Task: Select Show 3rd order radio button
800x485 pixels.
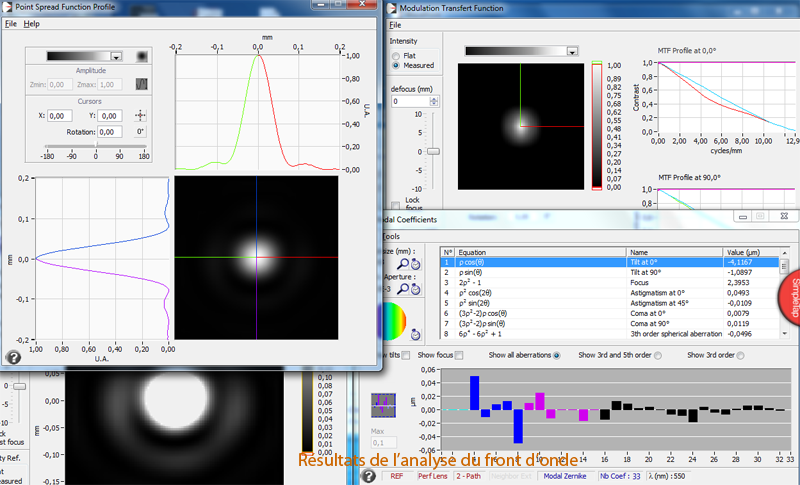Action: tap(740, 355)
